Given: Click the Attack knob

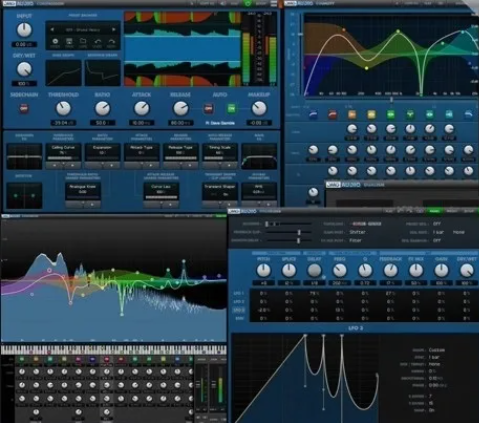Looking at the screenshot, I should pyautogui.click(x=142, y=108).
